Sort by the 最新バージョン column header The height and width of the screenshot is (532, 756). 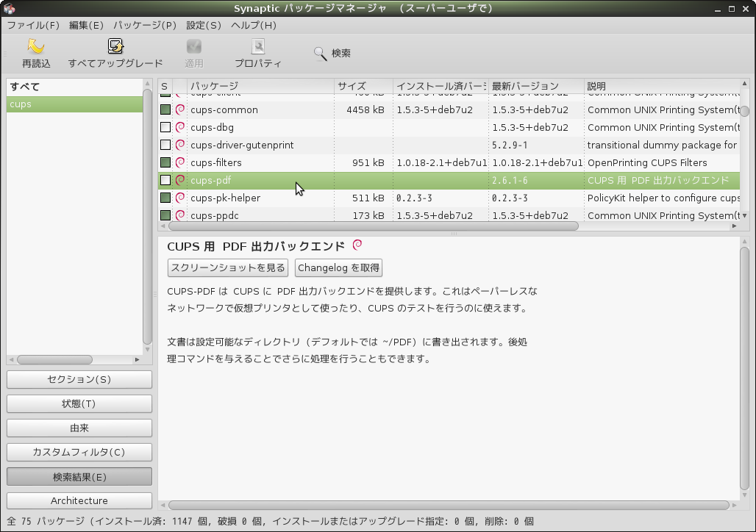tap(536, 86)
